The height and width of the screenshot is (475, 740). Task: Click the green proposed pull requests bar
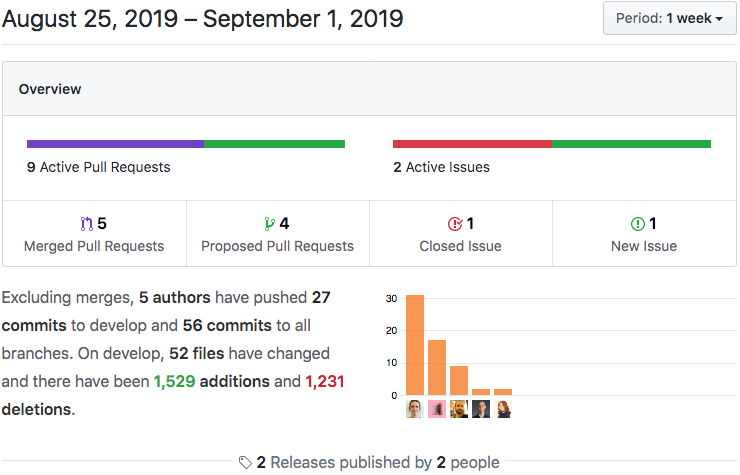[274, 144]
